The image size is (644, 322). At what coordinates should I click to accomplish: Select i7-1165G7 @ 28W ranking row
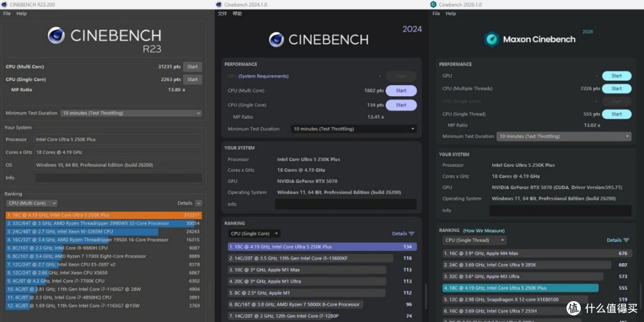[104, 289]
